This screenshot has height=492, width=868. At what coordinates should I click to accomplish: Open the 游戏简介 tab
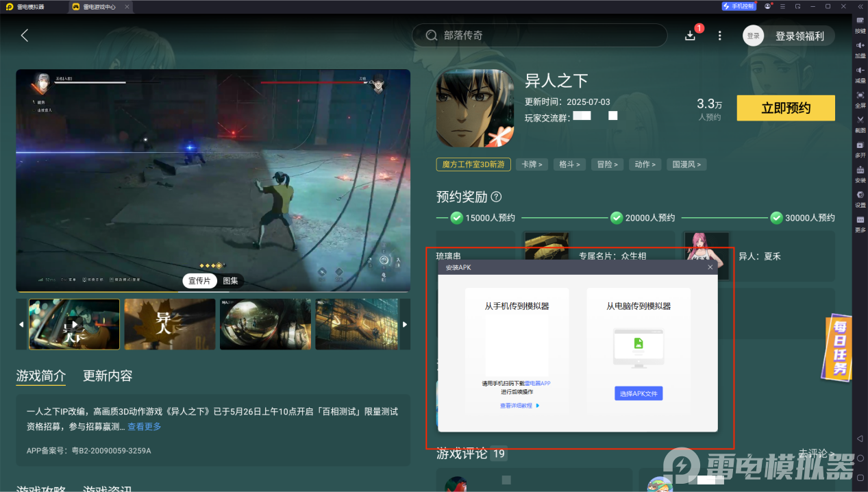[x=41, y=376]
